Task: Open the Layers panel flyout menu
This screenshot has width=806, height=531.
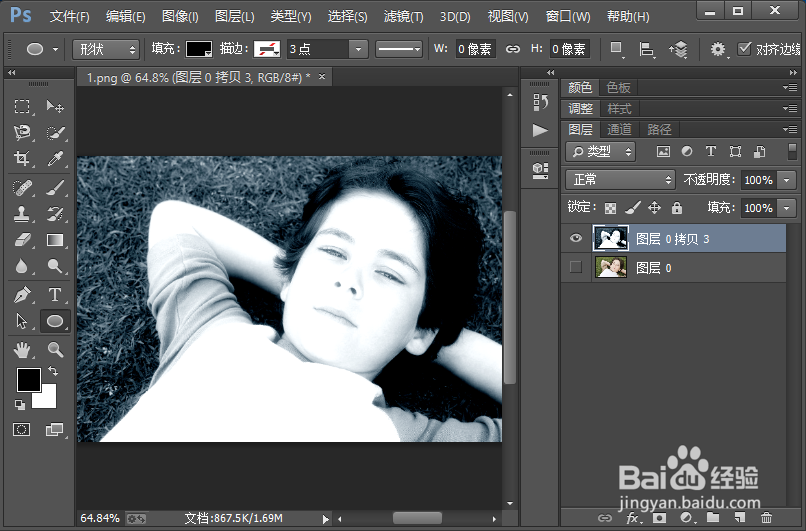Action: pos(790,129)
